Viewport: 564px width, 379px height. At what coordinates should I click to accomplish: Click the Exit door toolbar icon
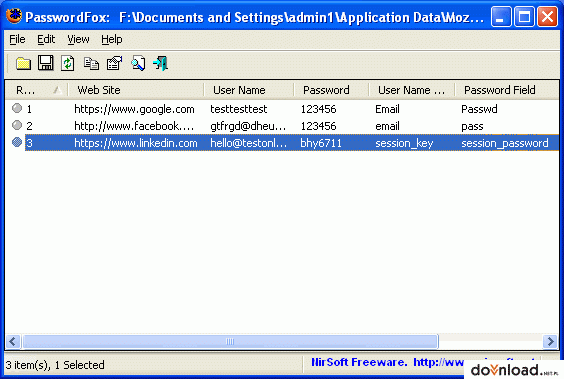[160, 64]
